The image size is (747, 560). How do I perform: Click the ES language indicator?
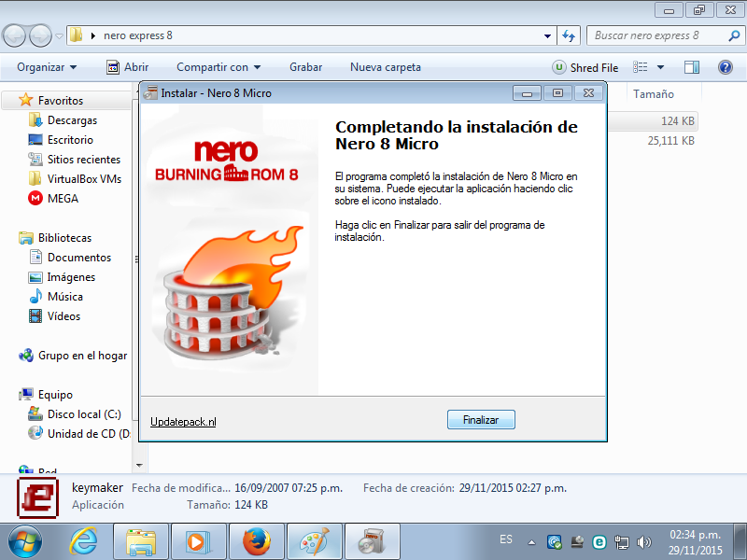pos(506,539)
